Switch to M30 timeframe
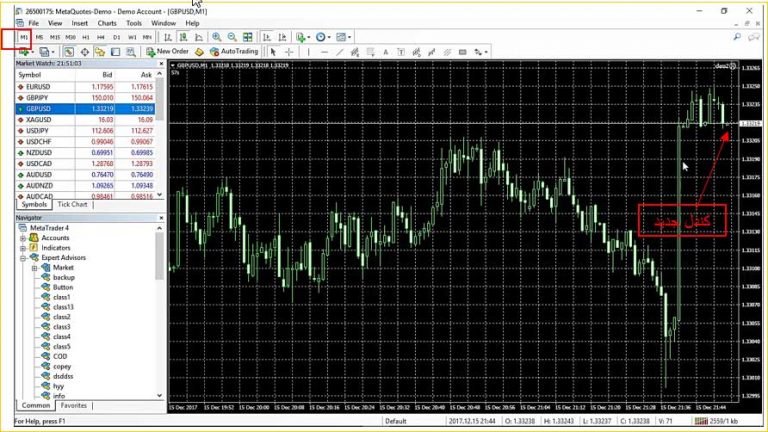The height and width of the screenshot is (432, 768). [71, 37]
